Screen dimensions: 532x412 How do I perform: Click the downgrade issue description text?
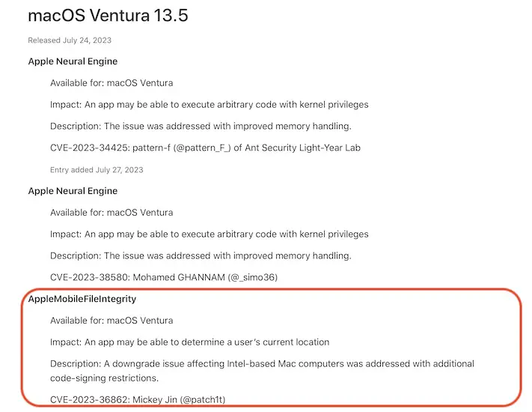click(262, 364)
